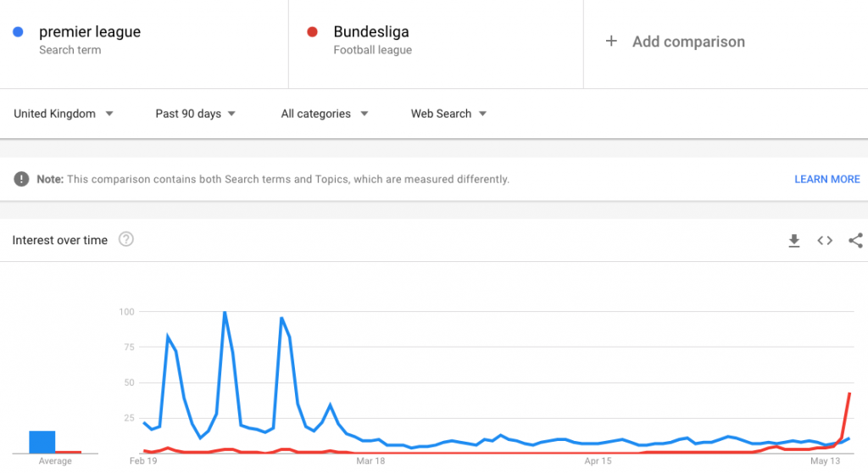Viewport: 868px width, 474px height.
Task: Change the Web Search type dropdown
Action: 448,114
